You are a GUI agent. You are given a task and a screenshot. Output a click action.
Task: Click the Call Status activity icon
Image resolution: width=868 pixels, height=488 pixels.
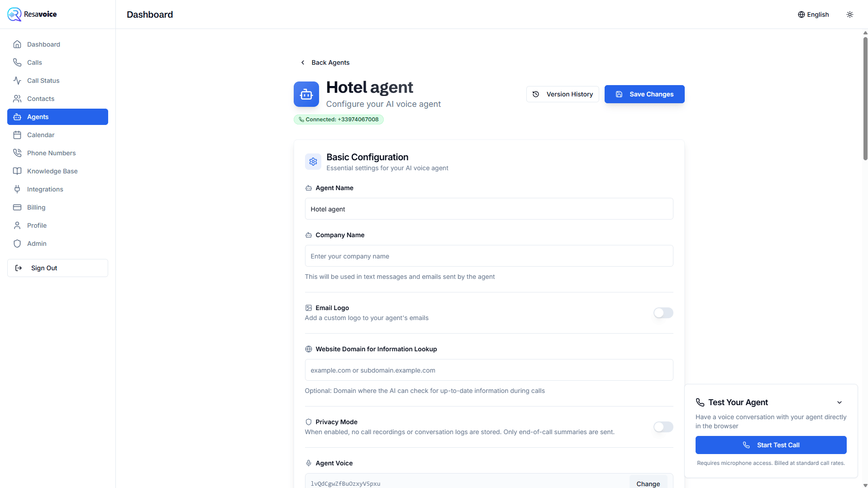[x=17, y=81]
